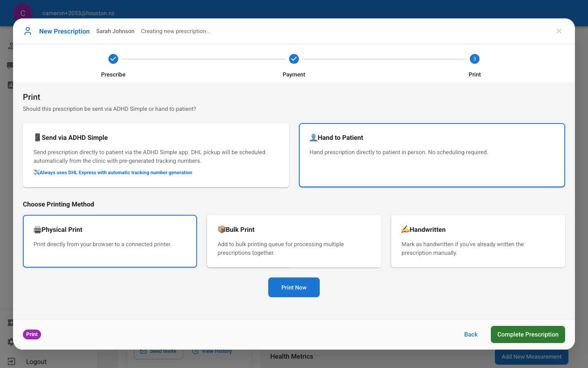Click the person icon beside Hand to Patient
Screen dimensions: 588x368
[314, 137]
